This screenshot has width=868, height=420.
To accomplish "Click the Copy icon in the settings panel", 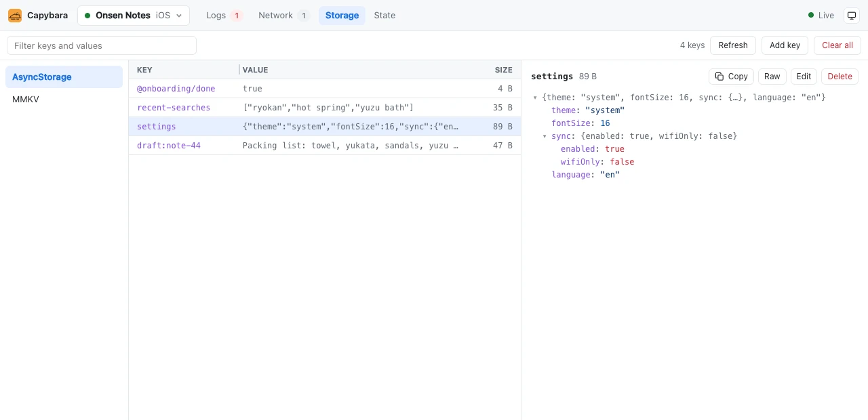I will point(719,77).
